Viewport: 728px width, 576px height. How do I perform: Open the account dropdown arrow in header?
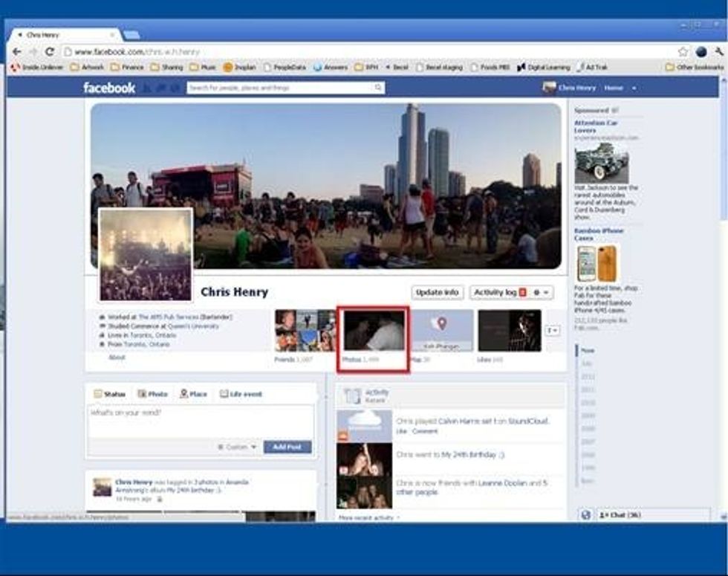634,88
